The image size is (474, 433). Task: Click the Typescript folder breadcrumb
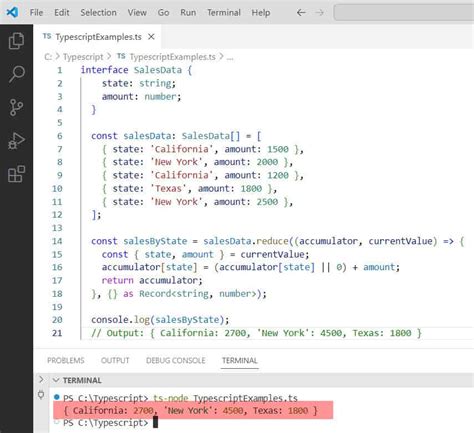(83, 57)
